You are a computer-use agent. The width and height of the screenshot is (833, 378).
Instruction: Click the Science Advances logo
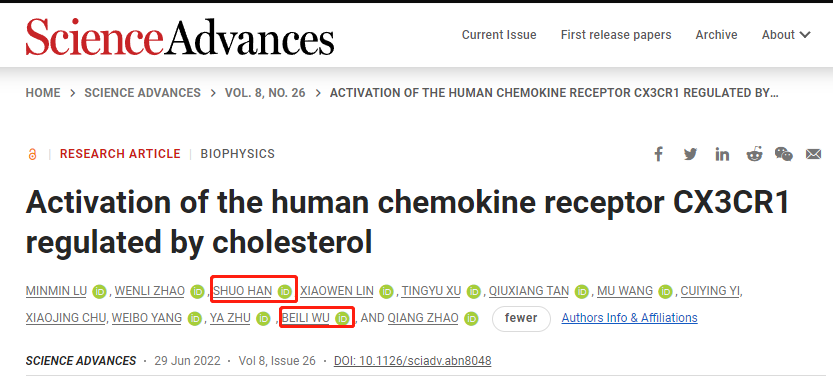point(180,36)
